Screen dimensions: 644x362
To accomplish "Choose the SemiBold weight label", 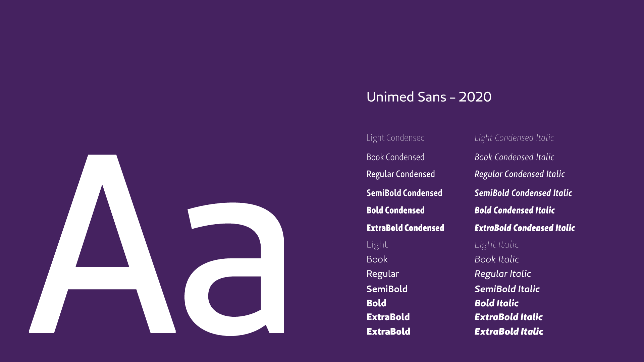I will 387,289.
